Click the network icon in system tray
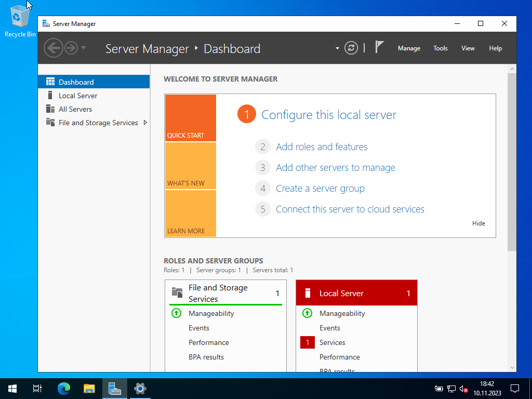The height and width of the screenshot is (399, 532). coord(451,389)
